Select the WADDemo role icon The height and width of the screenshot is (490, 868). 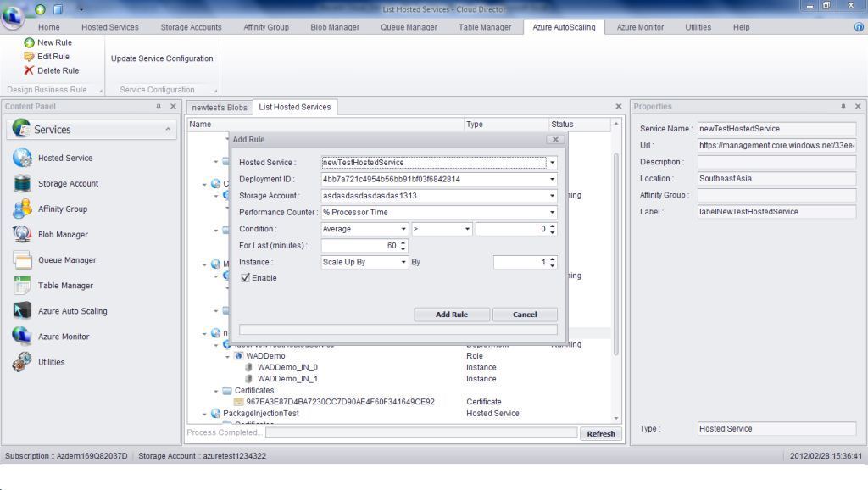click(238, 355)
